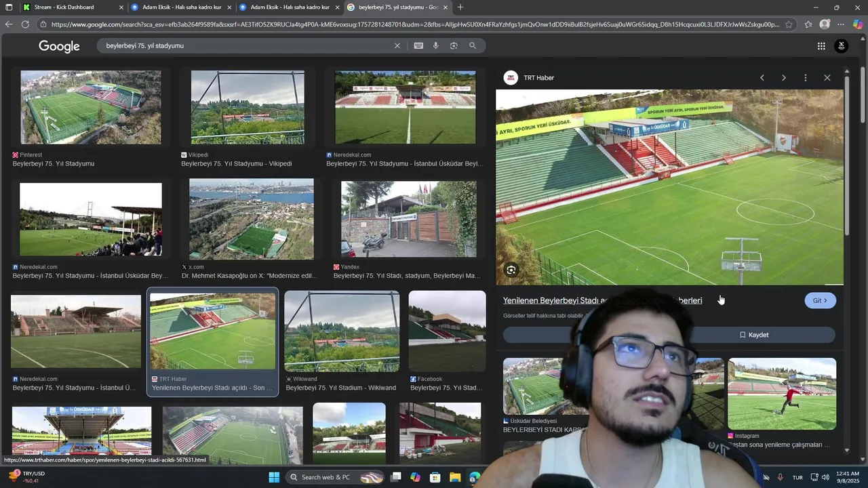Launch Copilot from the taskbar
This screenshot has height=488, width=868.
[x=415, y=477]
